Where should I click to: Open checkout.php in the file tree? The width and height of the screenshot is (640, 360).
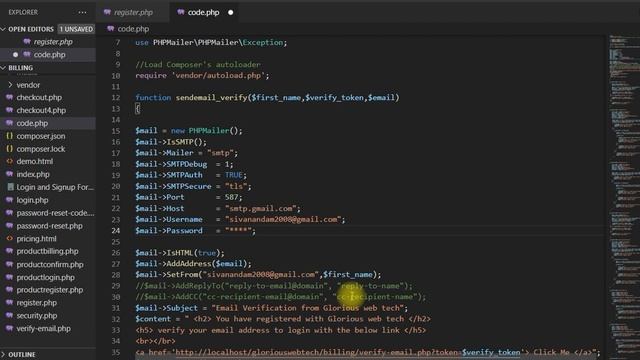(x=39, y=98)
